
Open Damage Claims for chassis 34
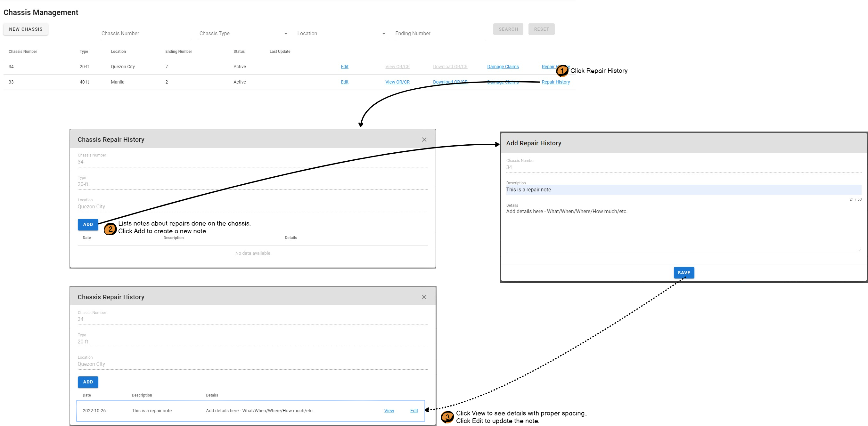click(x=503, y=67)
